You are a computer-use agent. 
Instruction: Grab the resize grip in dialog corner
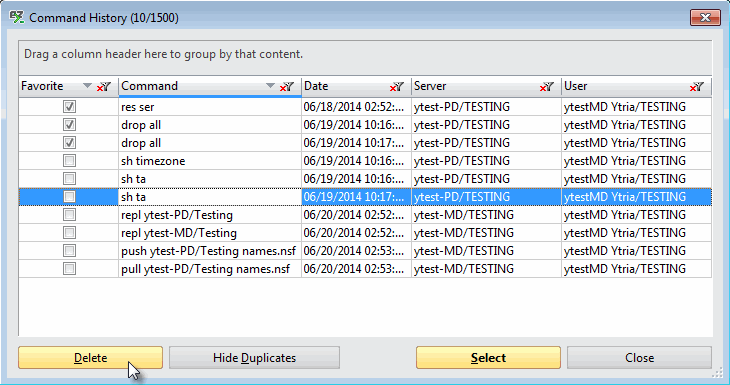pos(716,373)
